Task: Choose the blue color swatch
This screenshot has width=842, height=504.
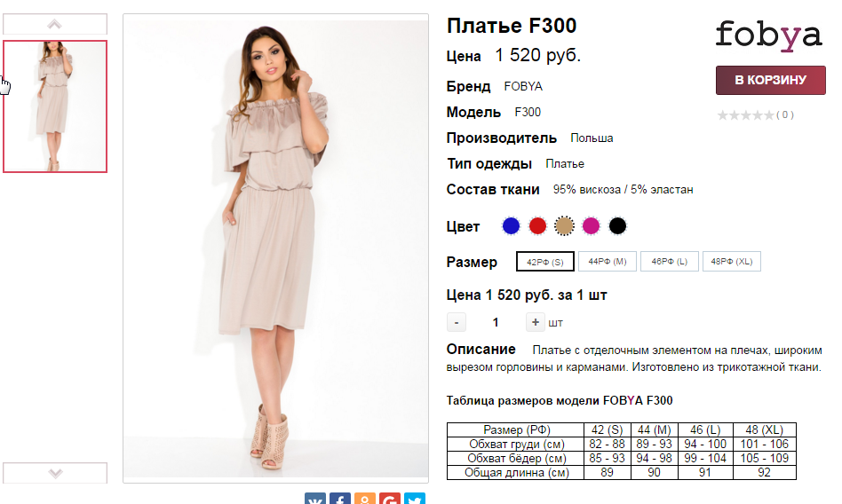Action: click(x=511, y=226)
